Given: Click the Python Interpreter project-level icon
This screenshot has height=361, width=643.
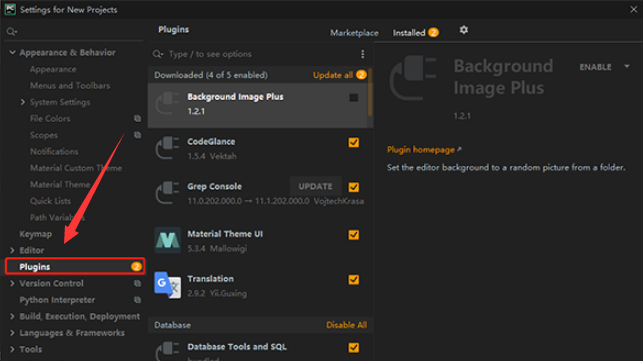Looking at the screenshot, I should [137, 300].
